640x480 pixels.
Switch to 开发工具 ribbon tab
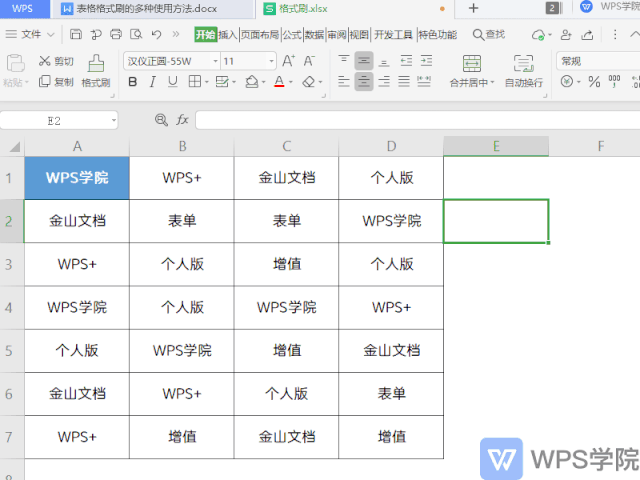(x=393, y=35)
